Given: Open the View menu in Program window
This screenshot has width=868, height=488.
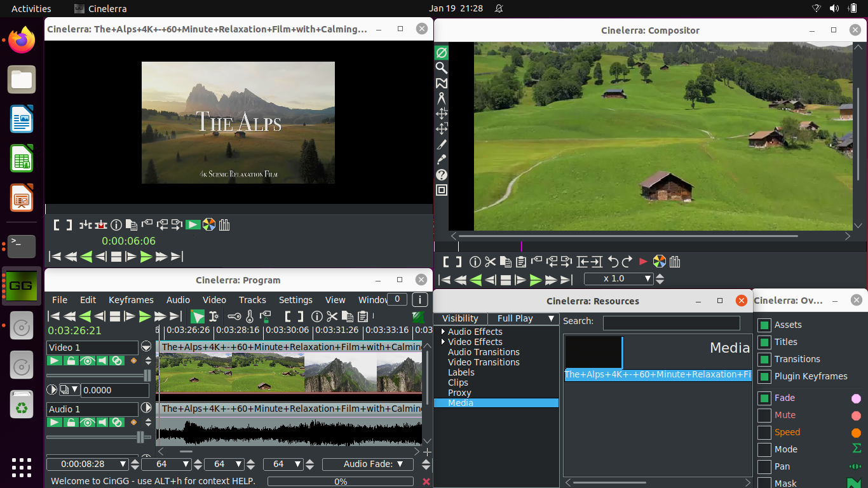Looking at the screenshot, I should 335,300.
